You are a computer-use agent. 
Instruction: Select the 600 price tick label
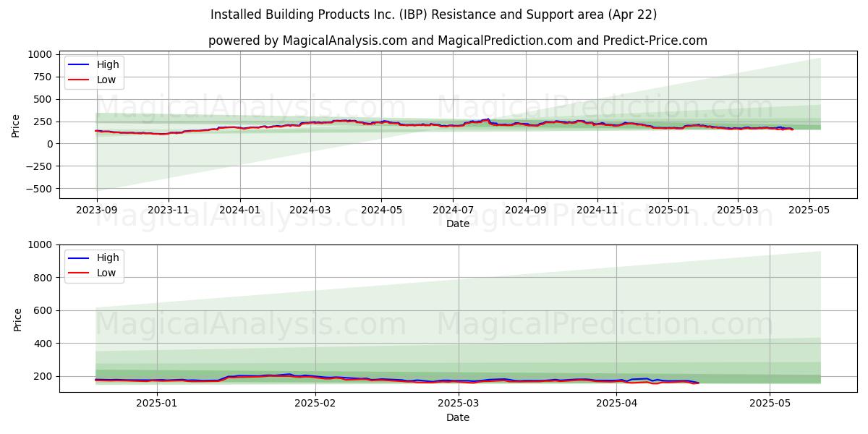(x=45, y=310)
